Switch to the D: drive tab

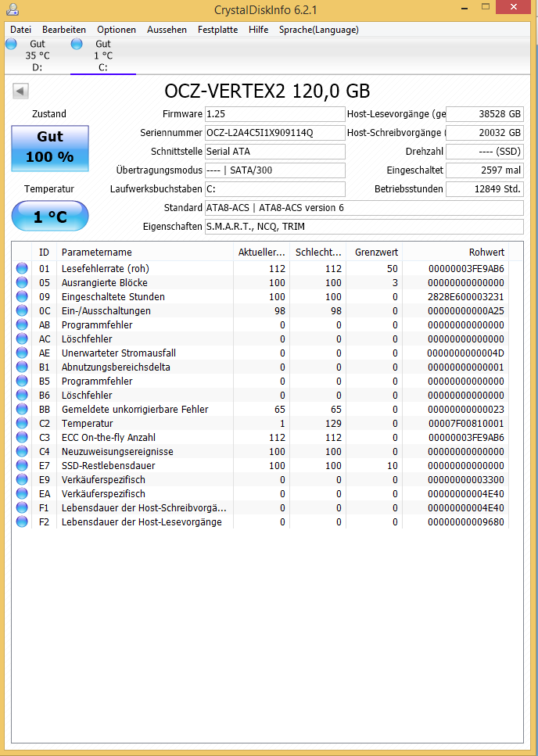coord(37,56)
